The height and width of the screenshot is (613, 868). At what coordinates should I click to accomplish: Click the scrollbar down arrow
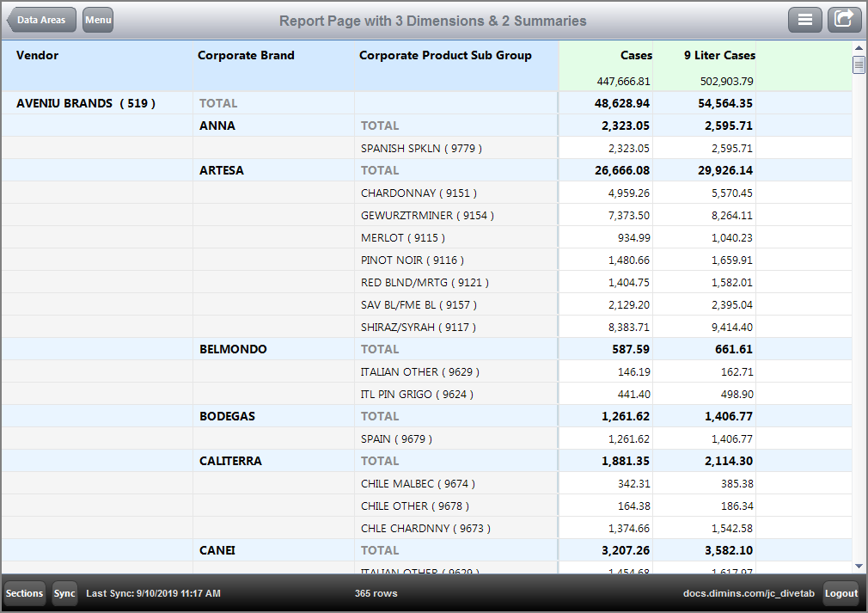[x=859, y=566]
